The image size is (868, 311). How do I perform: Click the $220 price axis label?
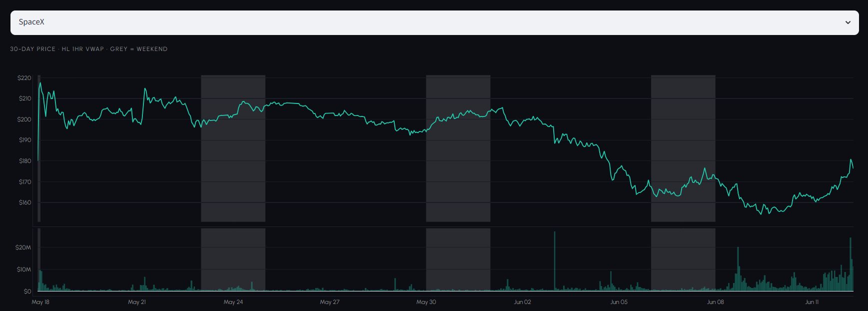24,78
